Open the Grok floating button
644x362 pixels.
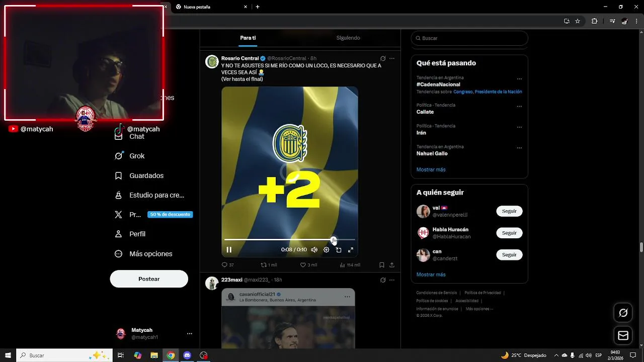click(623, 313)
